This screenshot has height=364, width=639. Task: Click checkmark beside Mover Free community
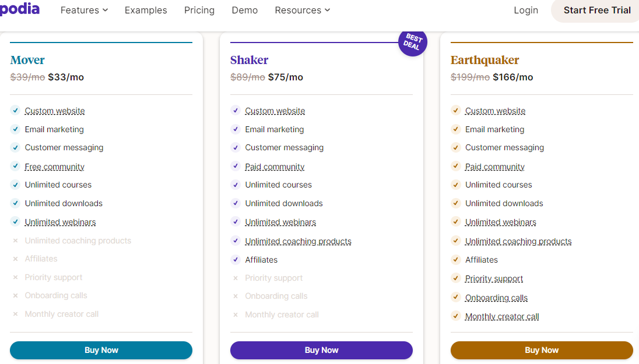pyautogui.click(x=15, y=166)
